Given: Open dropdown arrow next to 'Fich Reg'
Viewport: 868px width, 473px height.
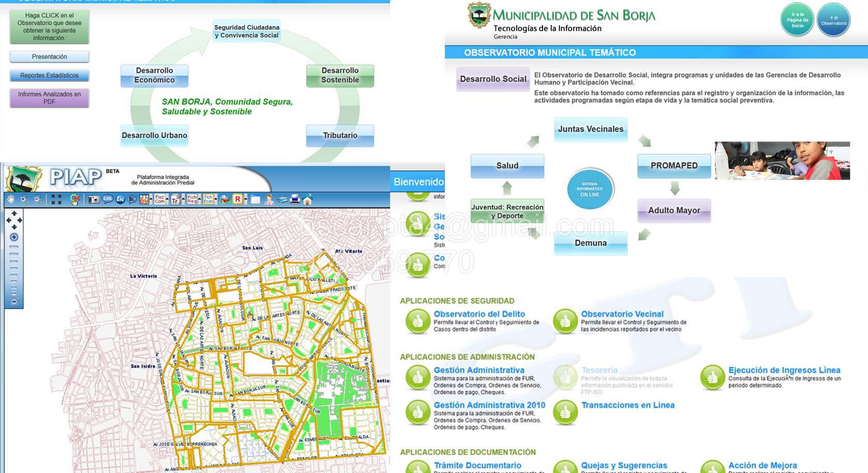Looking at the screenshot, I should pos(199,199).
